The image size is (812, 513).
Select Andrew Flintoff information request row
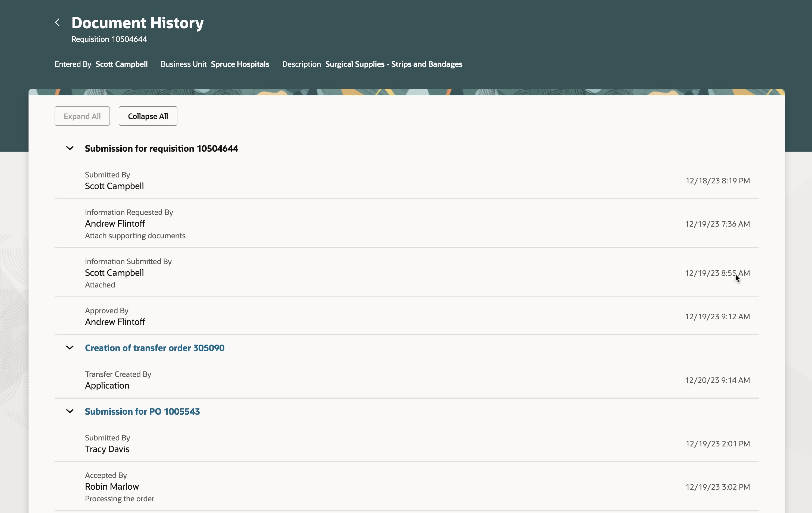[x=115, y=223]
